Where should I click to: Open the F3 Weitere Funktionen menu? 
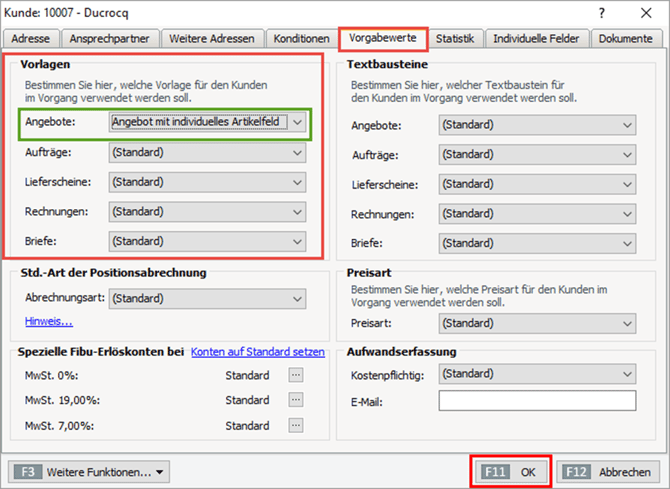click(89, 472)
